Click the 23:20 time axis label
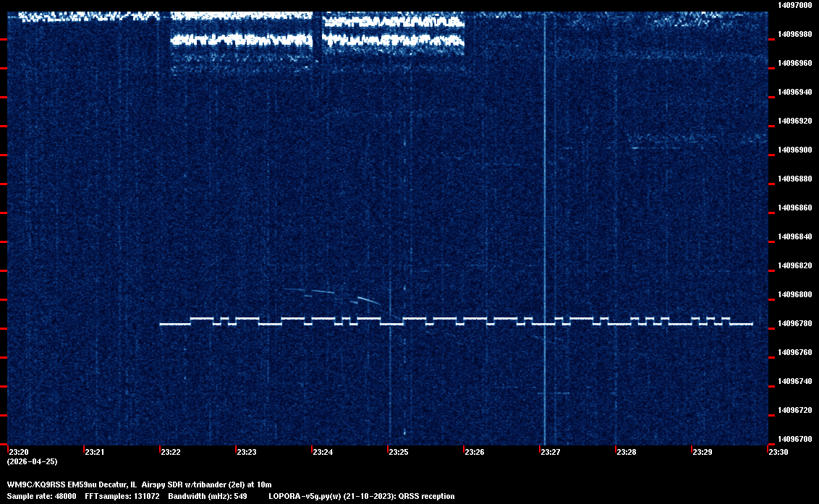Image resolution: width=819 pixels, height=504 pixels. tap(19, 452)
